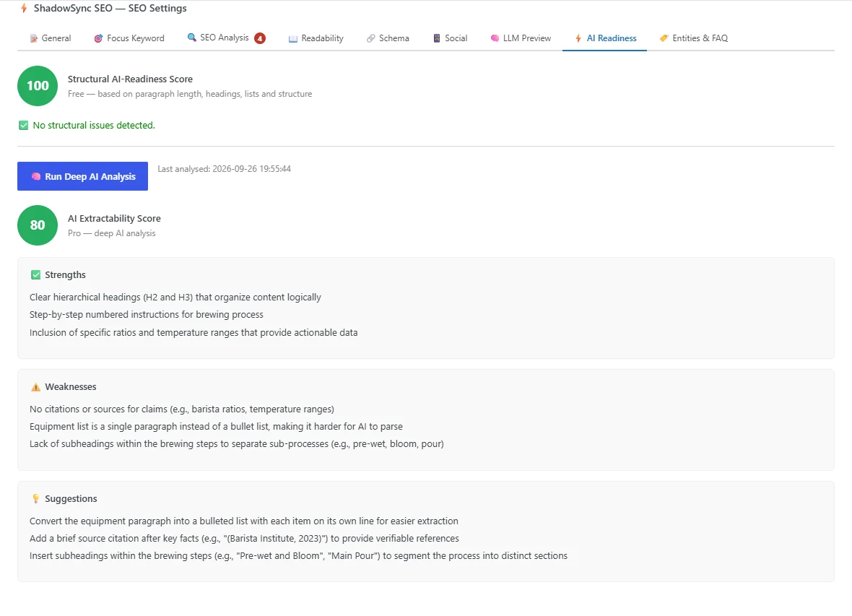The image size is (852, 616).
Task: Click the warning triangle icon beside Weaknesses
Action: (36, 387)
